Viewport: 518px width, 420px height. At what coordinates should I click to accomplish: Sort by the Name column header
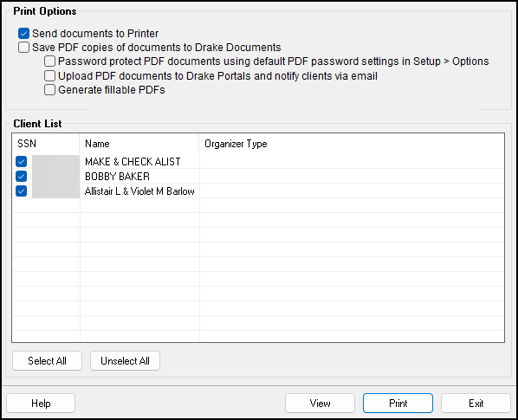click(x=139, y=144)
